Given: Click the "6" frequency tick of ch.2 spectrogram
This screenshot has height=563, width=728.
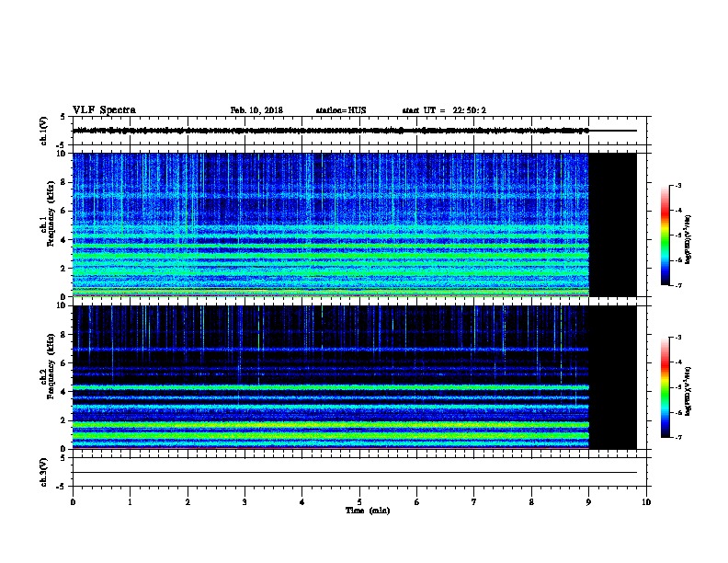Looking at the screenshot, I should [x=64, y=362].
